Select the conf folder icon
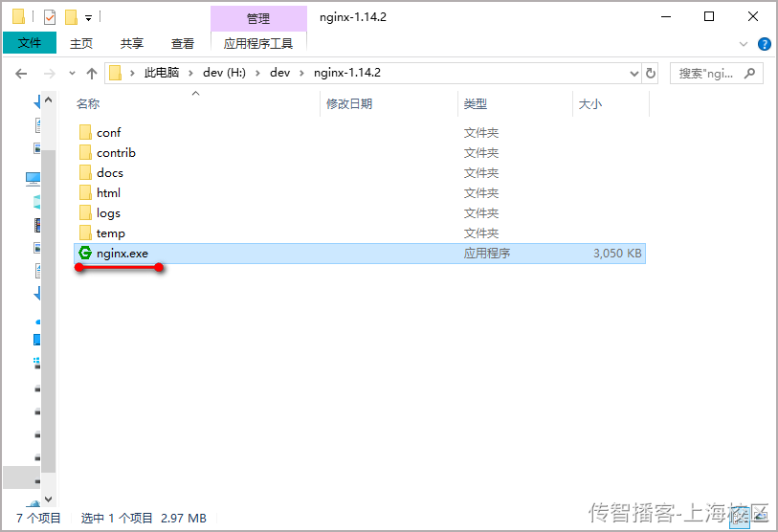 tap(85, 132)
